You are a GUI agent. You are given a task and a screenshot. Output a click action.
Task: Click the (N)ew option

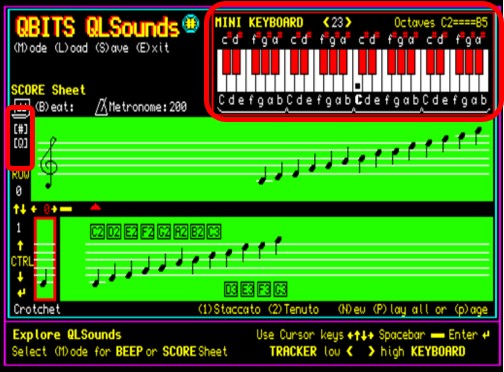pos(352,310)
